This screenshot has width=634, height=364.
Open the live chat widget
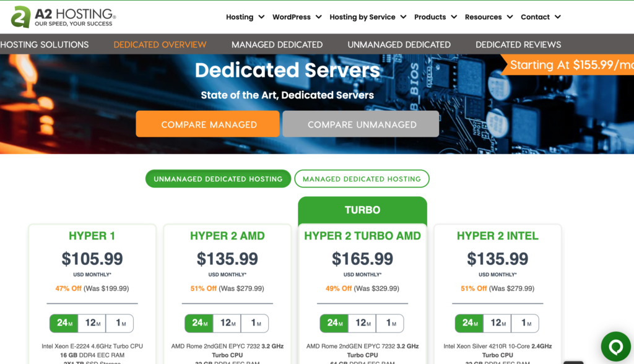click(x=615, y=346)
